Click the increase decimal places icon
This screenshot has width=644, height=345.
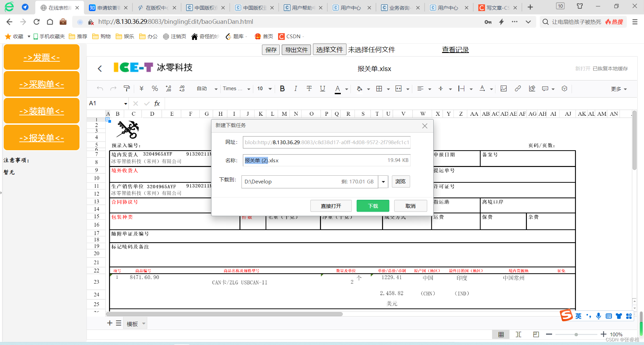(182, 89)
